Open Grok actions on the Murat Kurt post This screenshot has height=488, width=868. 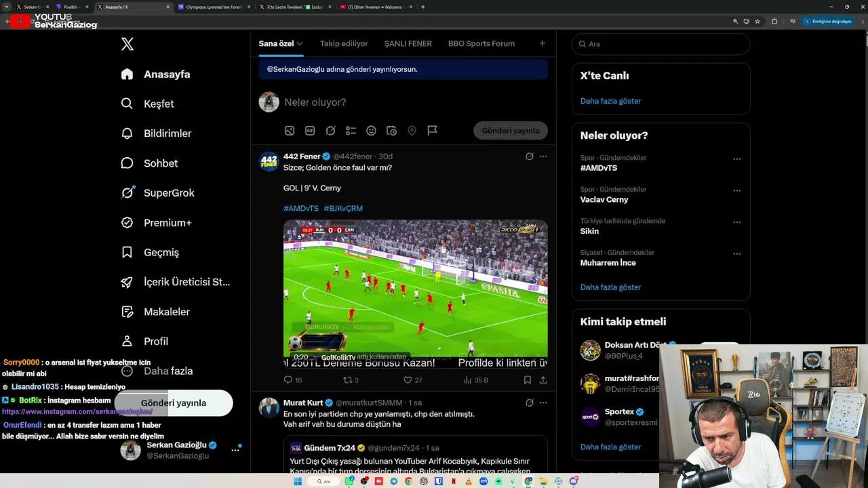(530, 403)
